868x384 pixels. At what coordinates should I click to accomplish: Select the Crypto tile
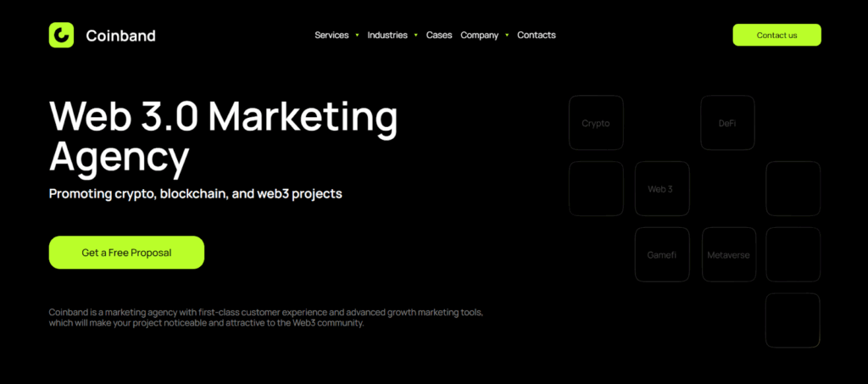(596, 123)
